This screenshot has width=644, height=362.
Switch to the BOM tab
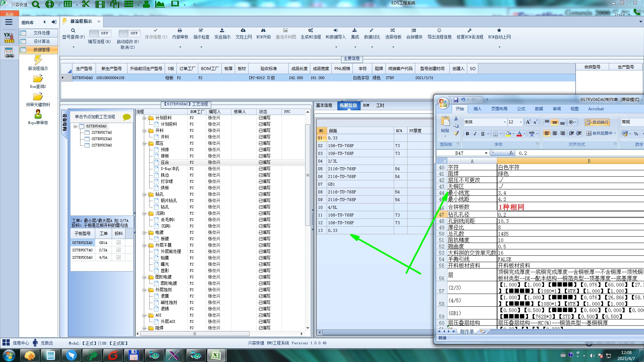pos(366,106)
